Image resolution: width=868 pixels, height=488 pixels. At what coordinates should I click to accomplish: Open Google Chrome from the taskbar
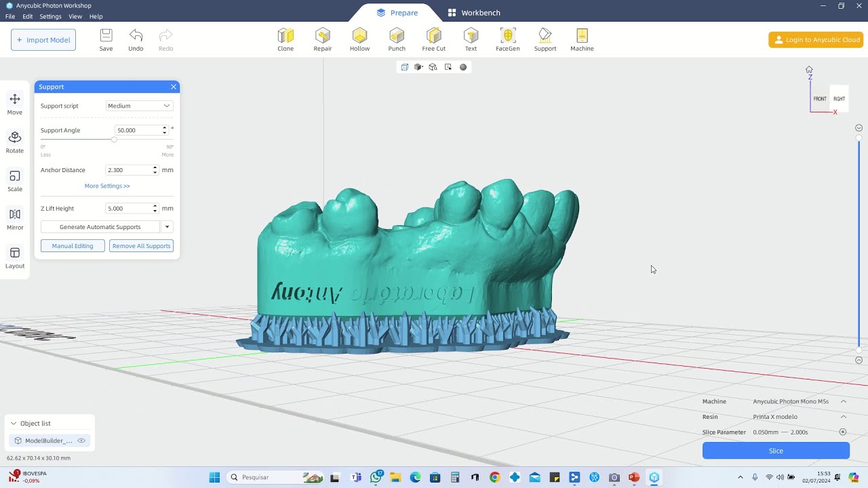[x=494, y=477]
